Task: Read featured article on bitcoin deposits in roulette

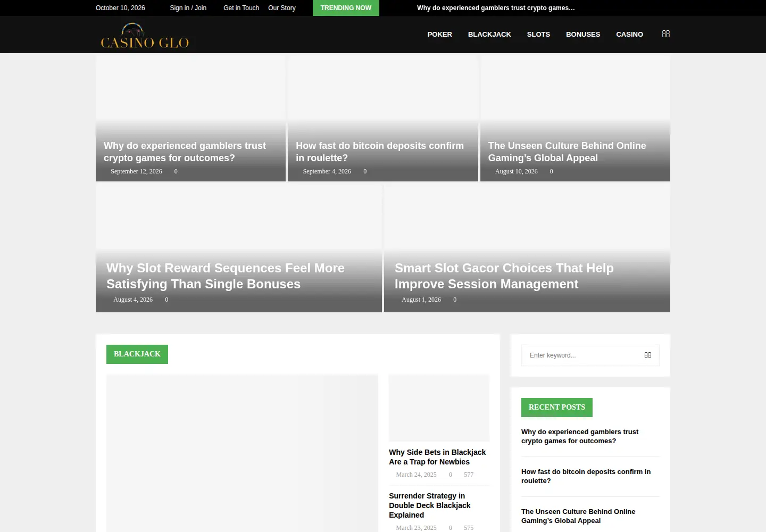Action: [380, 152]
